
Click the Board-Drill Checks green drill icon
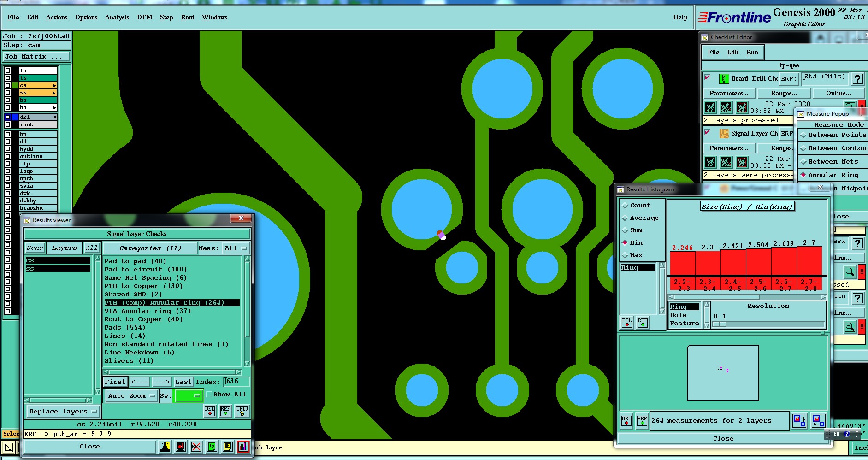[x=724, y=79]
